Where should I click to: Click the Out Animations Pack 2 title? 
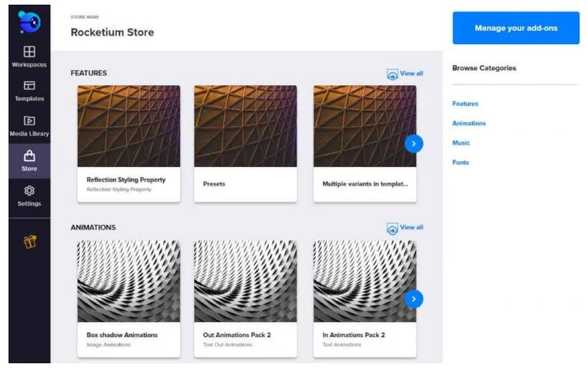click(x=236, y=335)
